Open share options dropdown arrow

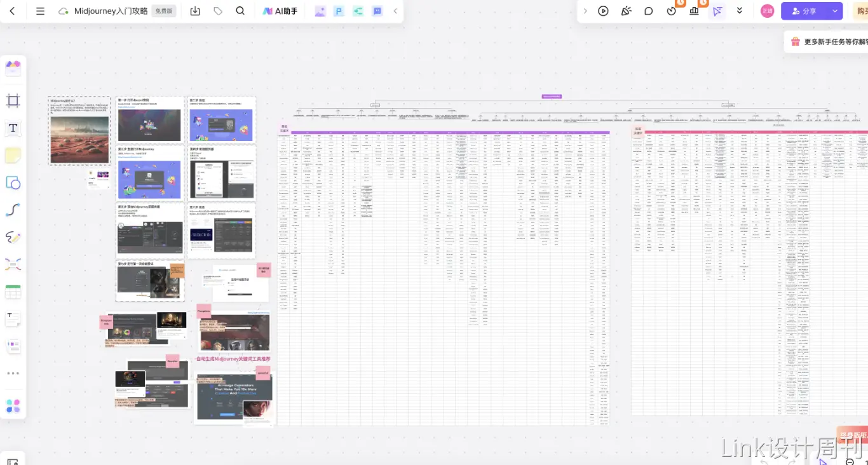[x=834, y=11]
